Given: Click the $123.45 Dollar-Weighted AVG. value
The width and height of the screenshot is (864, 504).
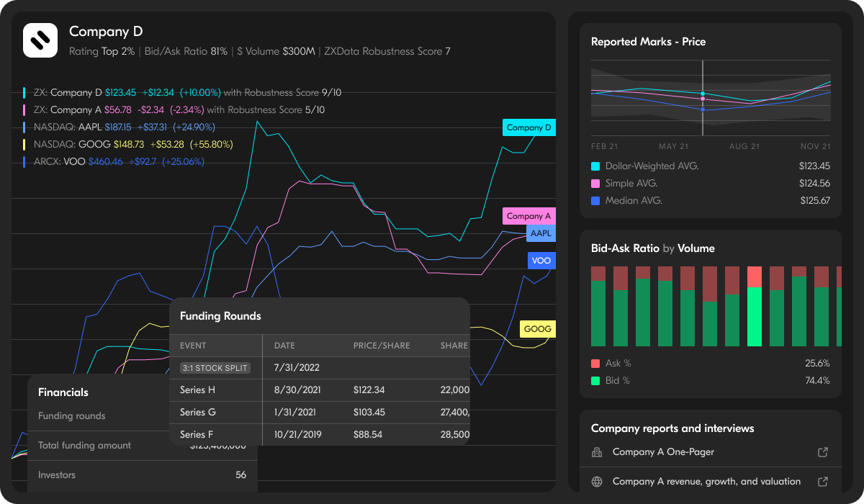Looking at the screenshot, I should (x=814, y=166).
